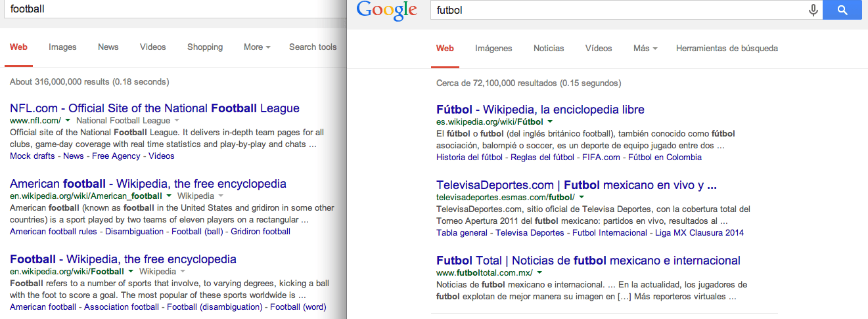
Task: Select Web tab in futbol results
Action: pos(445,49)
